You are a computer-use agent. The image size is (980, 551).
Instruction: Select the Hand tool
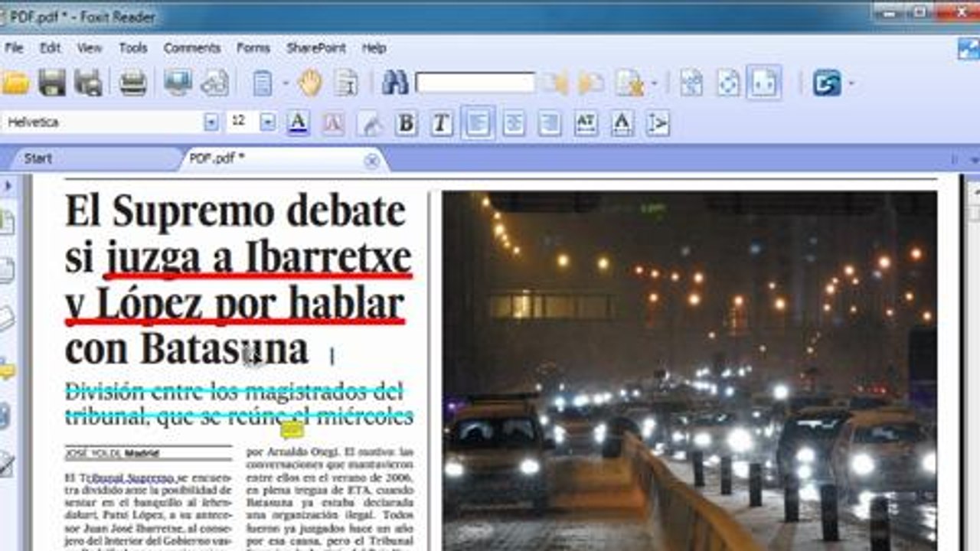pyautogui.click(x=310, y=83)
